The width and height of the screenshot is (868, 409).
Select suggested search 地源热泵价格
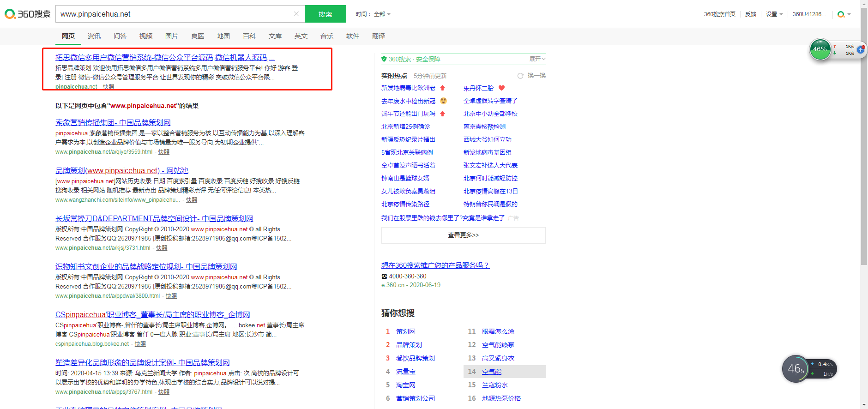click(501, 398)
